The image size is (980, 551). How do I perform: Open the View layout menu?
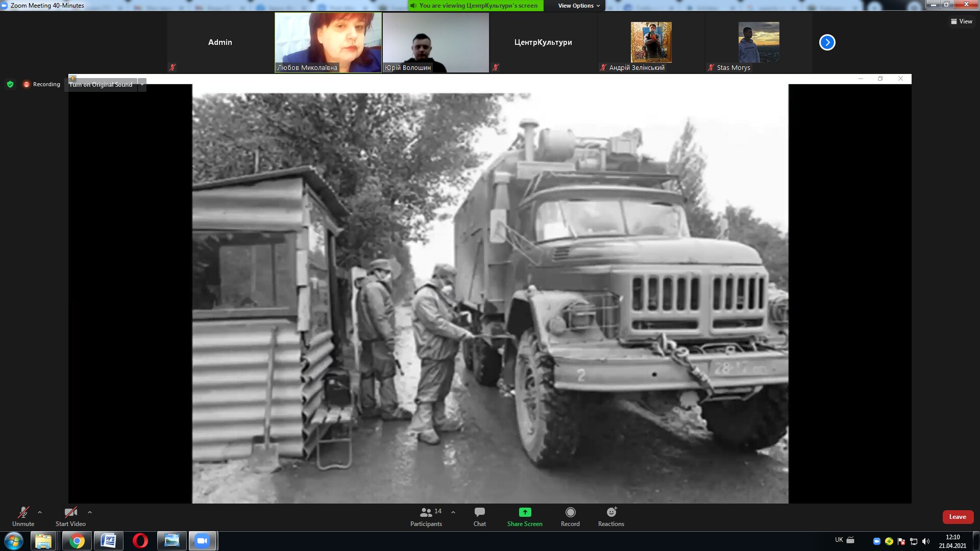pyautogui.click(x=961, y=21)
